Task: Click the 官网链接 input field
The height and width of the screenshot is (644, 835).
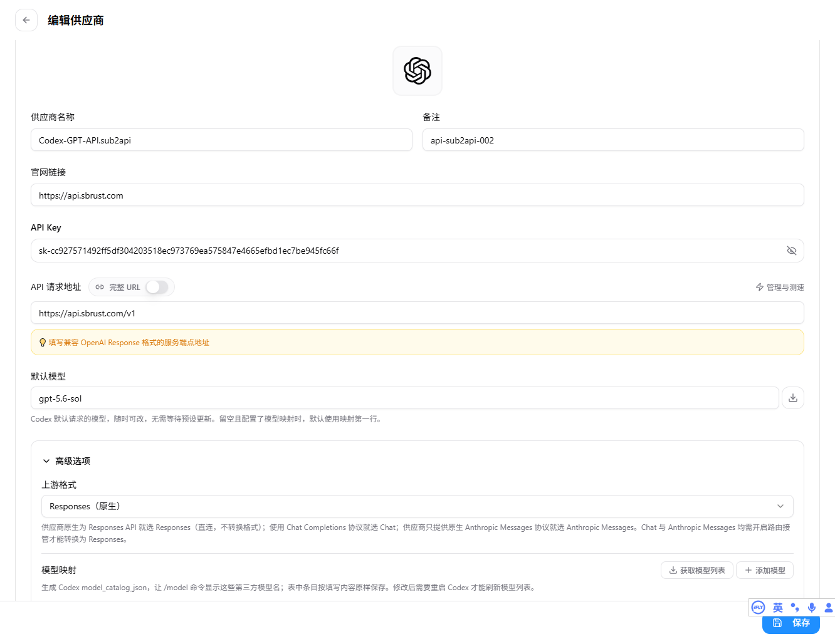Action: [417, 195]
